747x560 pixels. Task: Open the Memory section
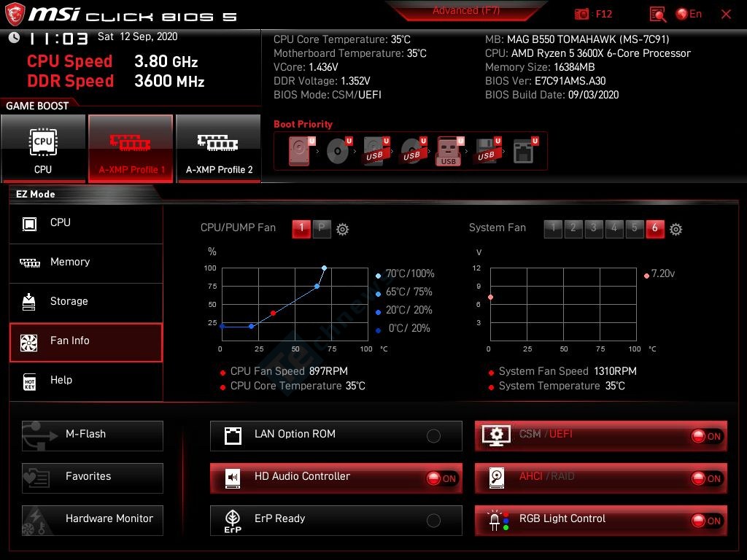point(86,262)
